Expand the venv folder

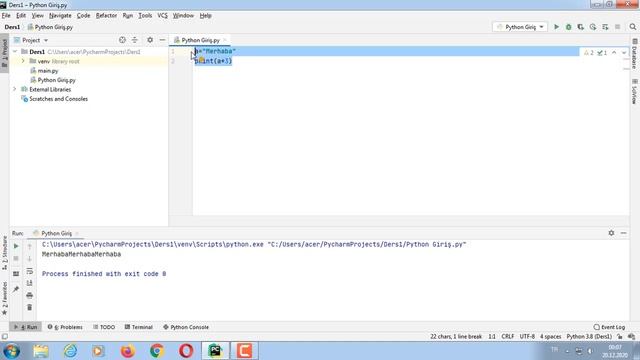point(23,61)
